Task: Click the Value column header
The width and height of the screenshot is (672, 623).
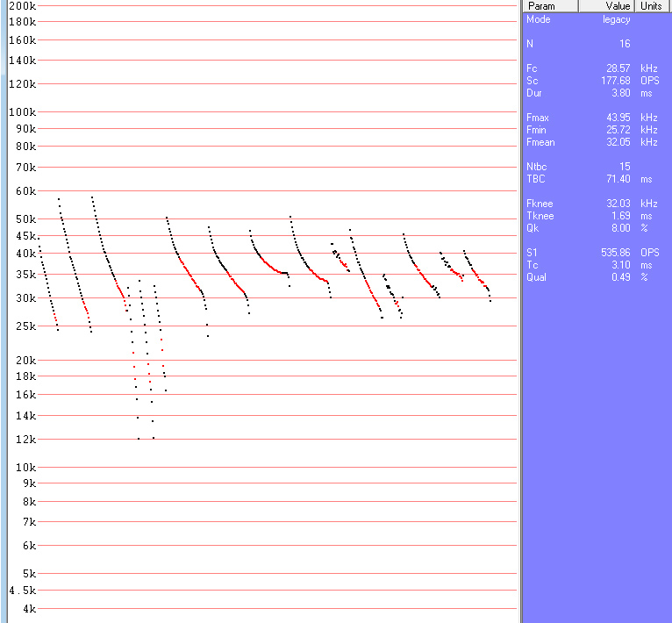Action: click(618, 6)
